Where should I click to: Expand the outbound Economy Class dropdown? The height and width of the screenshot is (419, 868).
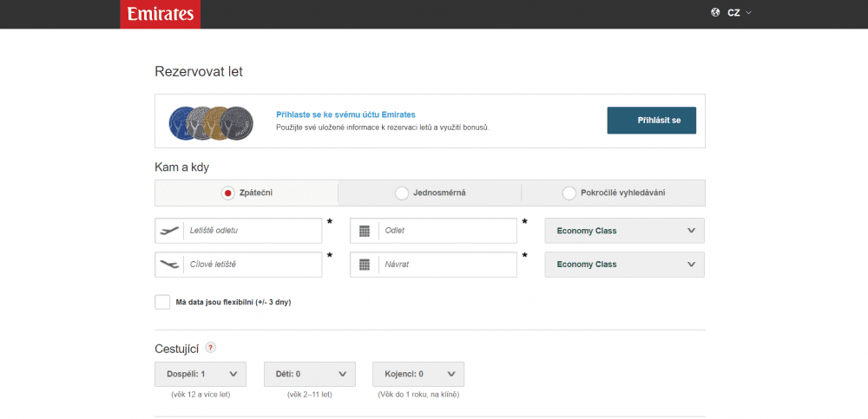pos(624,231)
